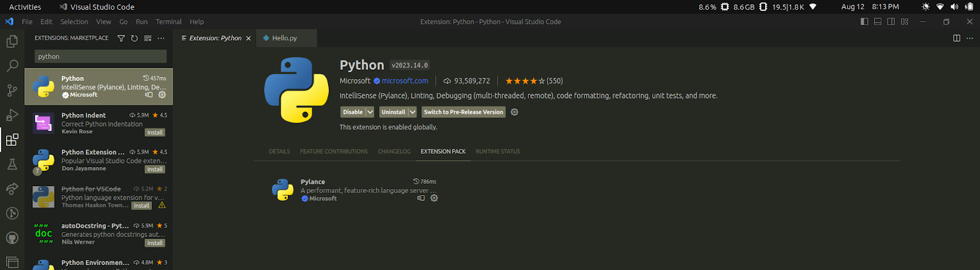
Task: Click the extensions search box containing python
Action: 100,56
